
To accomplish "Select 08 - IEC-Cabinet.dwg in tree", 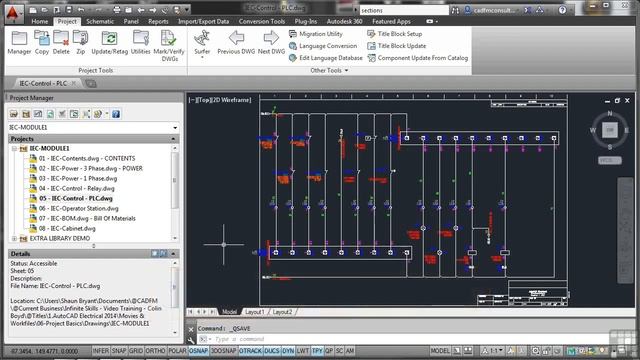I will pos(67,229).
